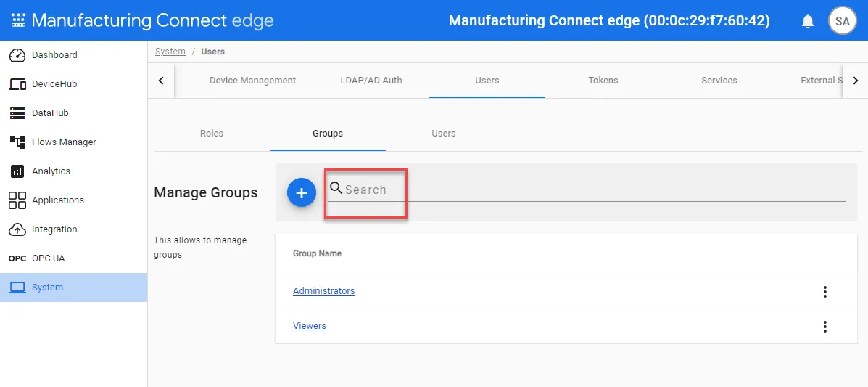Viewport: 868px width, 387px height.
Task: Click the Integration cloud upload icon
Action: (17, 229)
